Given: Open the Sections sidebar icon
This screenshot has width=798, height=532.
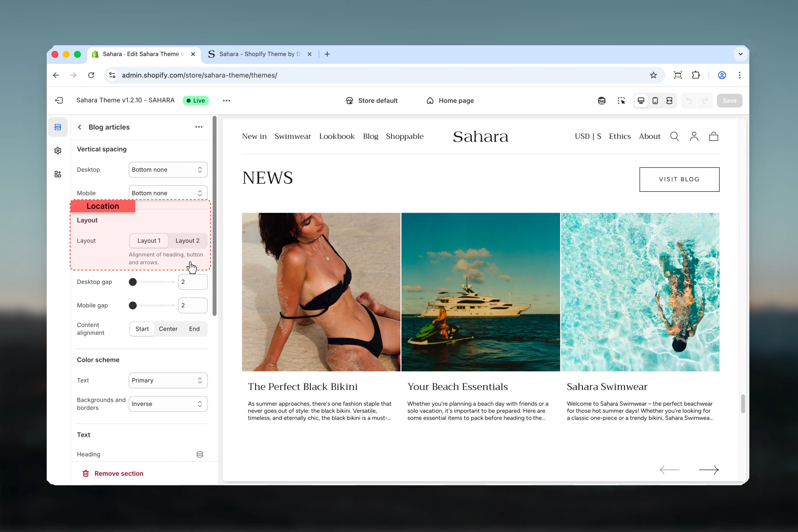Looking at the screenshot, I should coord(58,127).
